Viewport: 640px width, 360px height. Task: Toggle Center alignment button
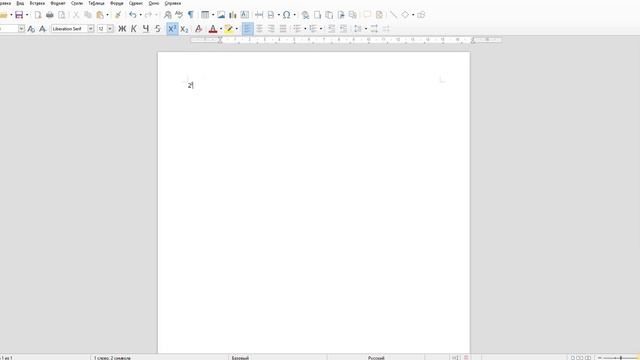pyautogui.click(x=259, y=29)
